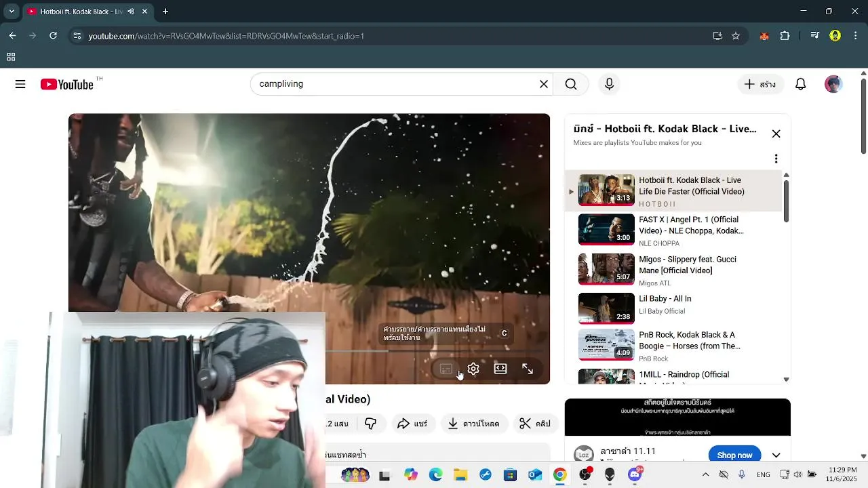868x488 pixels.
Task: Click the Chrome address bar URL
Action: (x=226, y=36)
